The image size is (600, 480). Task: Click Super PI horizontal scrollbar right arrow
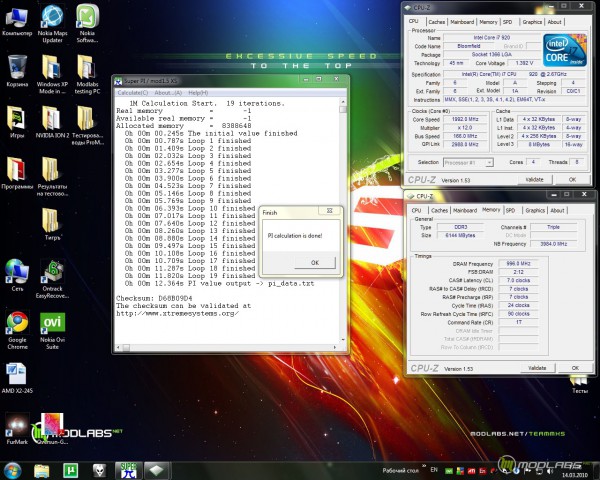335,348
